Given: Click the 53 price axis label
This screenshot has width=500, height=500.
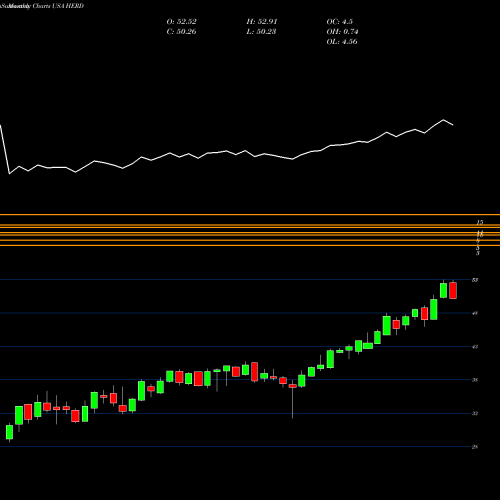Looking at the screenshot, I should (x=475, y=280).
